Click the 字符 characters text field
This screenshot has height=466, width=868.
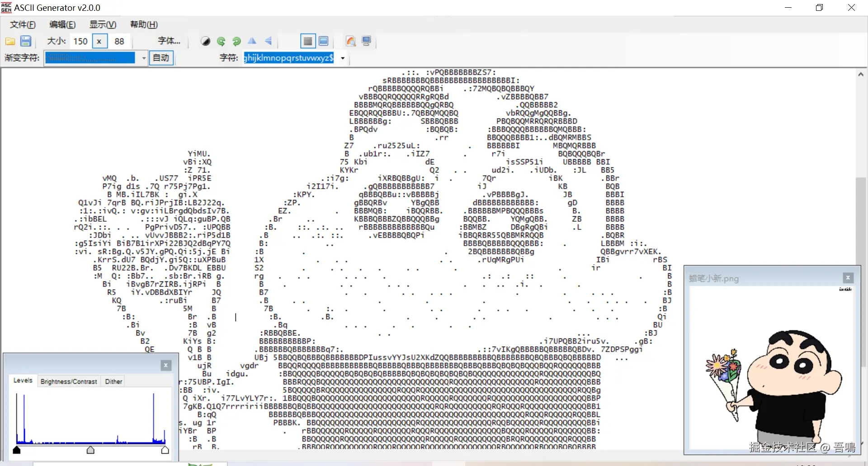pos(289,58)
